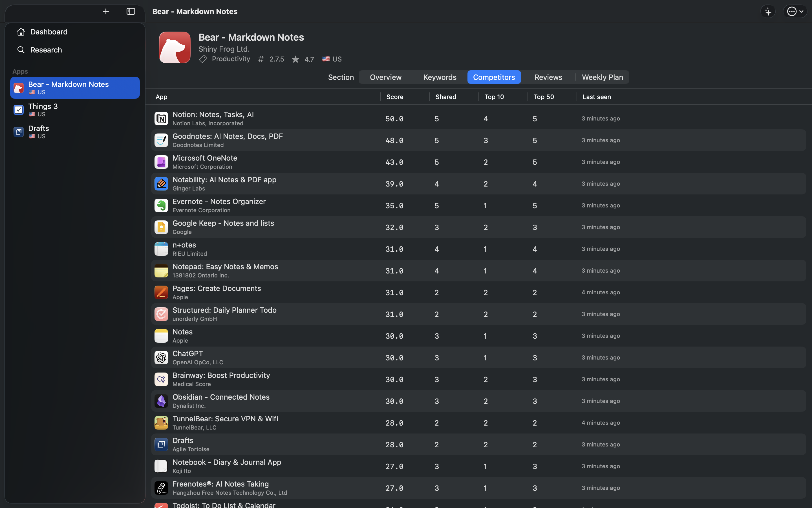Click the Notion app icon
812x508 pixels.
click(x=161, y=119)
